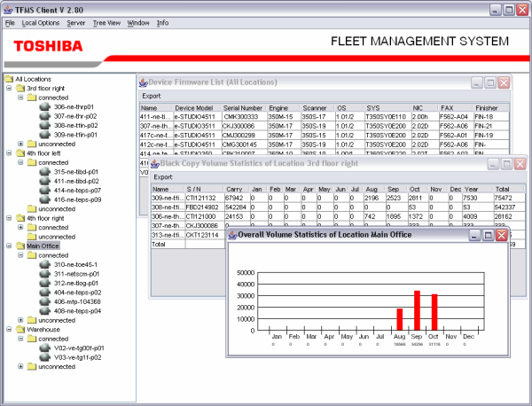Select device icon for 312-ne-tlog-p01
The image size is (532, 406).
pyautogui.click(x=45, y=283)
